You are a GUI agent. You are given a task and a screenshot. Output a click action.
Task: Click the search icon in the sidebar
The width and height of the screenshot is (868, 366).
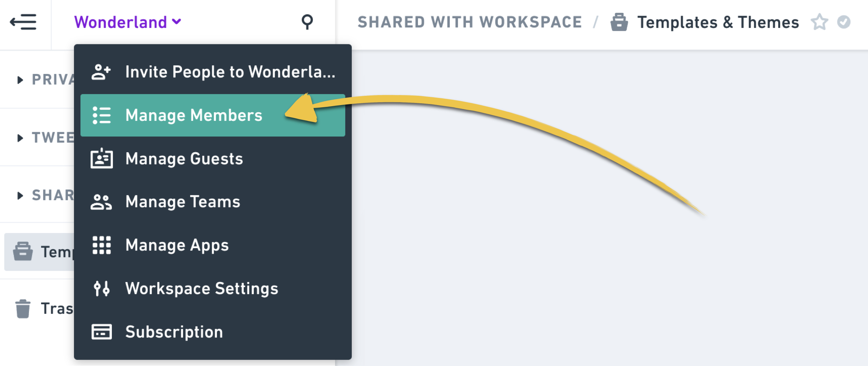point(307,22)
